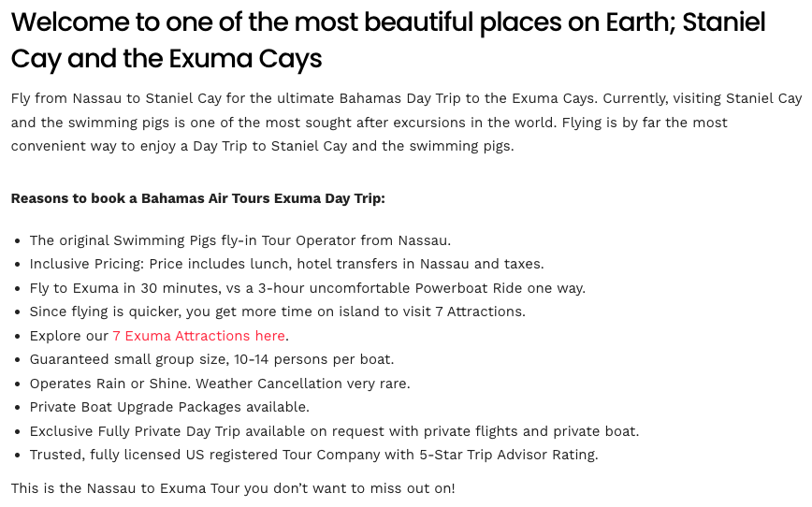
Task: Click the main Welcome heading text
Action: click(388, 40)
